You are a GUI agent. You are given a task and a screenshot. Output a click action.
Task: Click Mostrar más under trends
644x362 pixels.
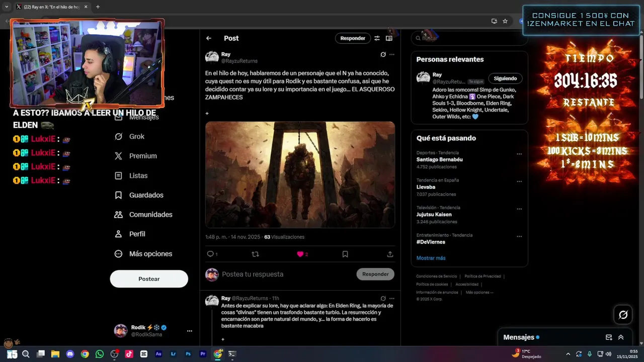[431, 258]
